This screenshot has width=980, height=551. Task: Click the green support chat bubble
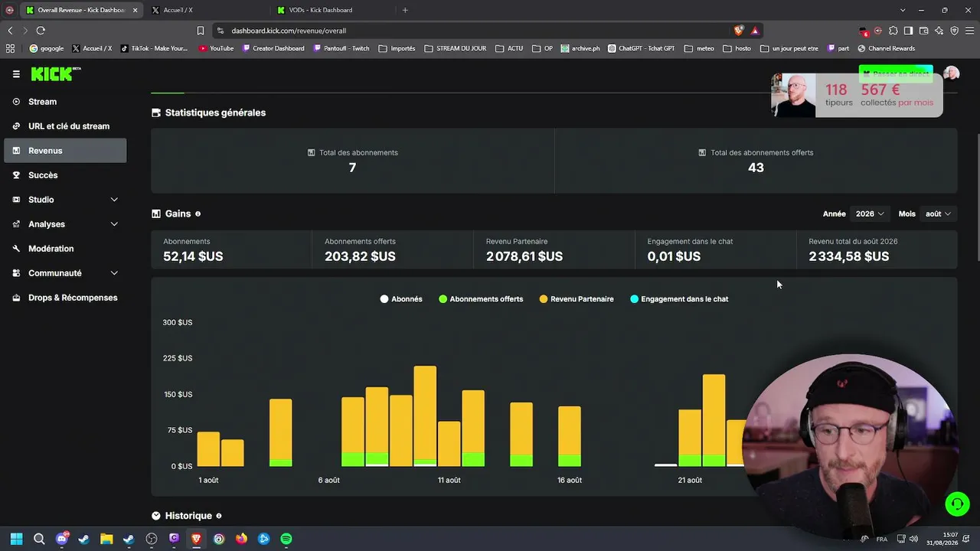(957, 504)
